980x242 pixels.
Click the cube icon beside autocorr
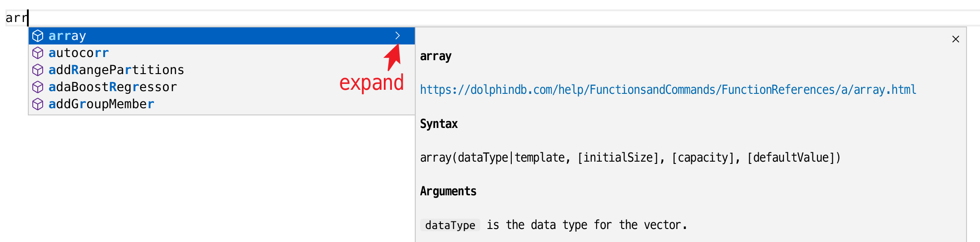click(x=38, y=53)
